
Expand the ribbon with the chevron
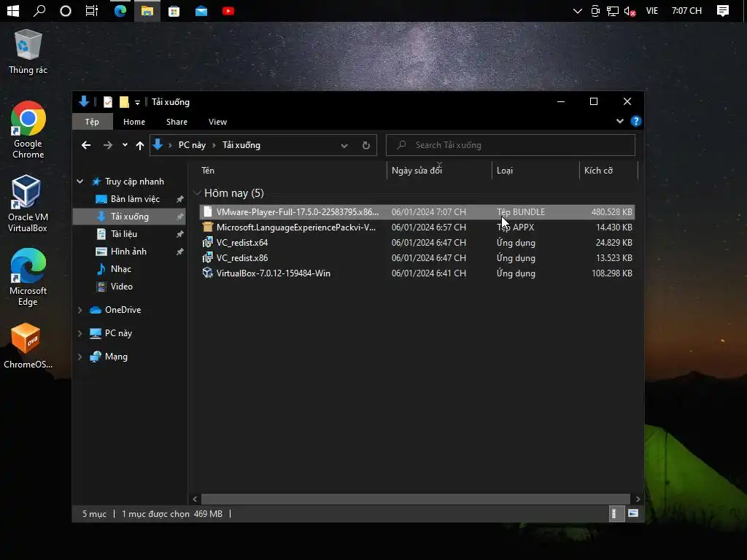pyautogui.click(x=620, y=122)
